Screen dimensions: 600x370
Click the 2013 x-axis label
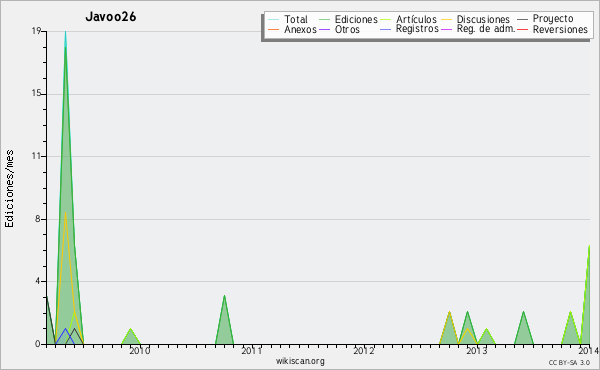tap(476, 350)
